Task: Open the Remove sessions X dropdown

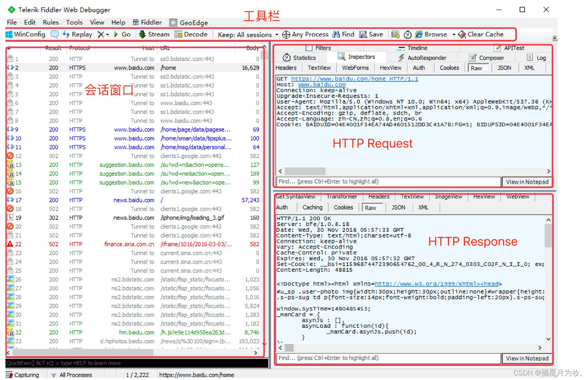Action: point(103,34)
